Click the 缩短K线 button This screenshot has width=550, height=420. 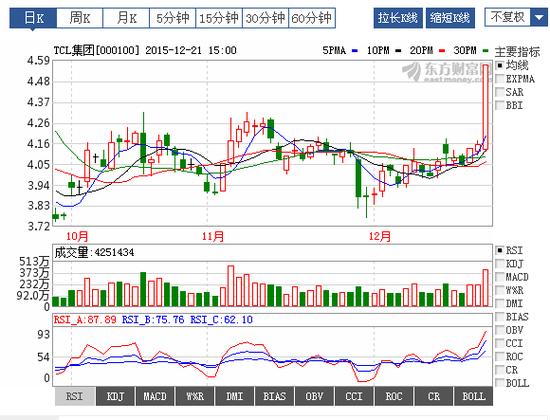pyautogui.click(x=450, y=18)
